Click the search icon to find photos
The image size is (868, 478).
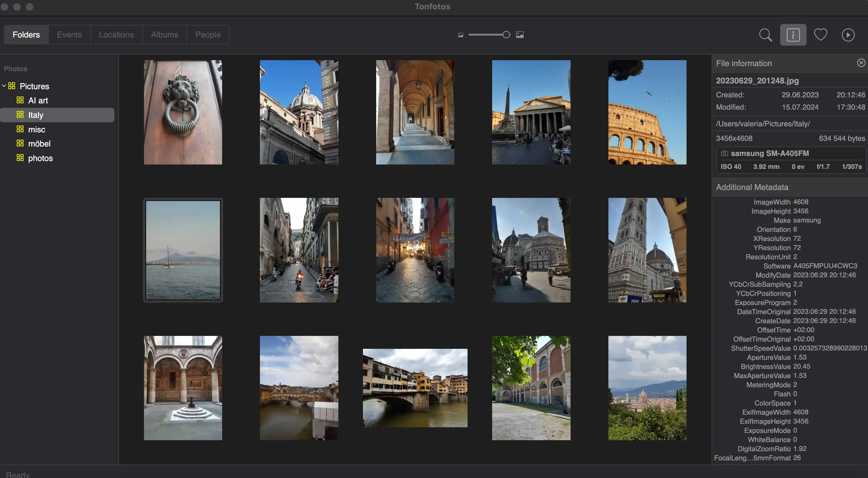[x=766, y=35]
